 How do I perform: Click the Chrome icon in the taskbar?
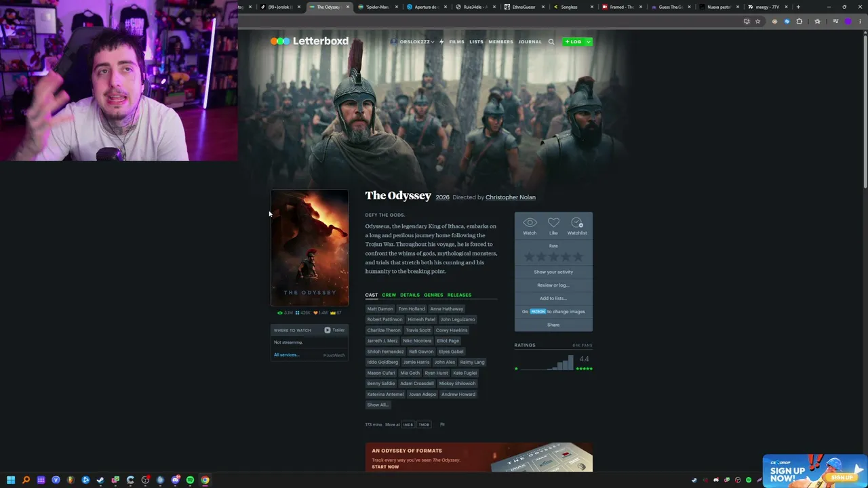click(x=205, y=480)
